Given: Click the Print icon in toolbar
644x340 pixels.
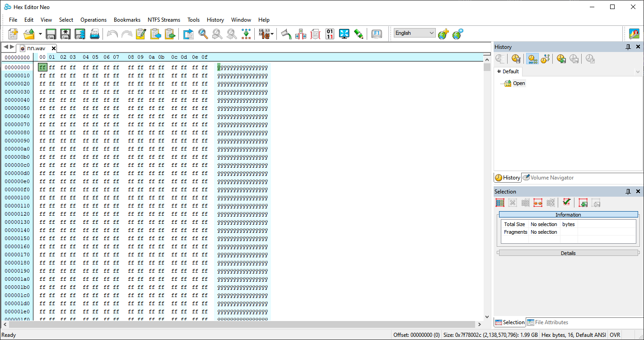Looking at the screenshot, I should pyautogui.click(x=94, y=34).
